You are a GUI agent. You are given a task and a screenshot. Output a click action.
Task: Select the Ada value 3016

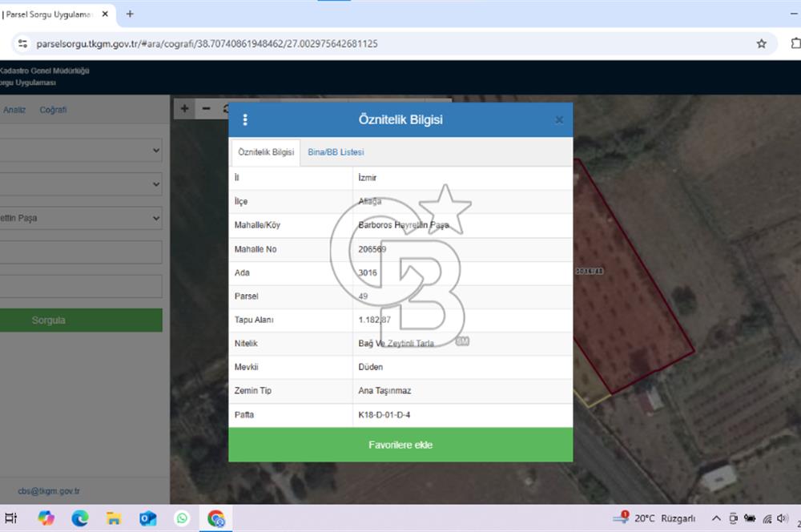[368, 273]
